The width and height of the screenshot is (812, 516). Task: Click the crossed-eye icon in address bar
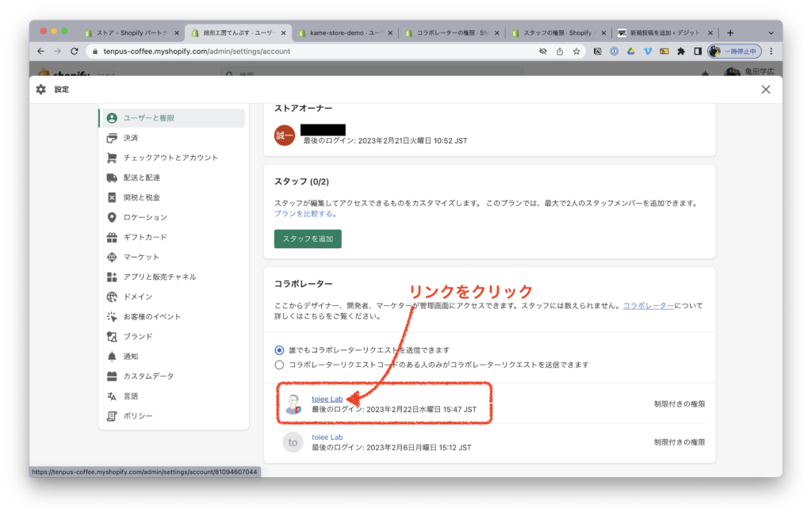click(x=542, y=52)
